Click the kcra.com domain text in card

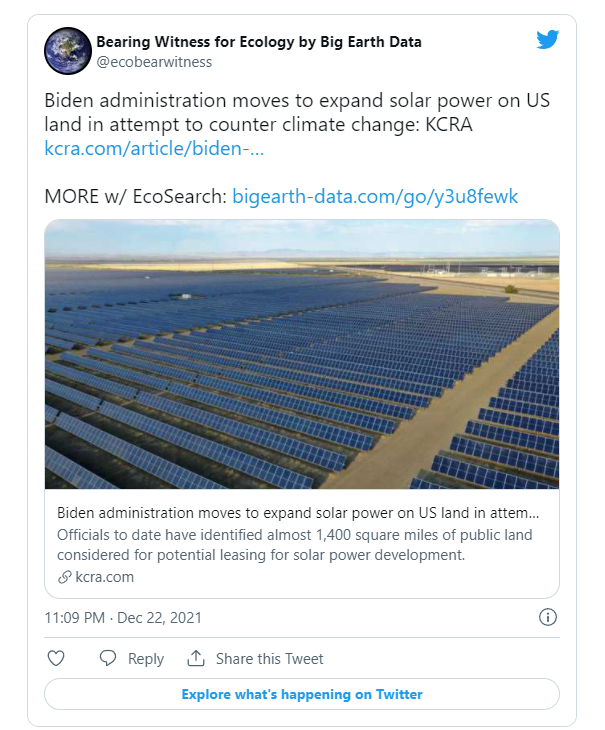(105, 577)
